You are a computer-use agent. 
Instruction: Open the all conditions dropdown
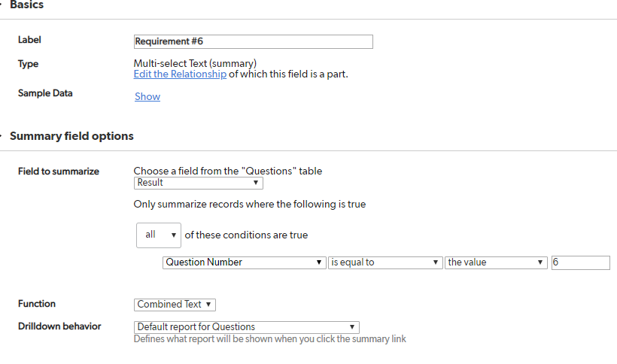[159, 235]
